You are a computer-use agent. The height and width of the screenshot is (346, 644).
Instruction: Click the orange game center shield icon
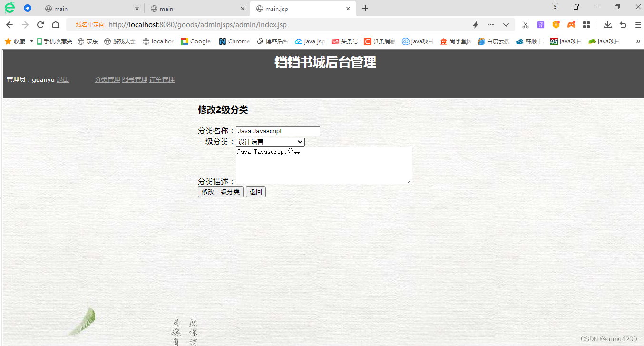[x=556, y=24]
